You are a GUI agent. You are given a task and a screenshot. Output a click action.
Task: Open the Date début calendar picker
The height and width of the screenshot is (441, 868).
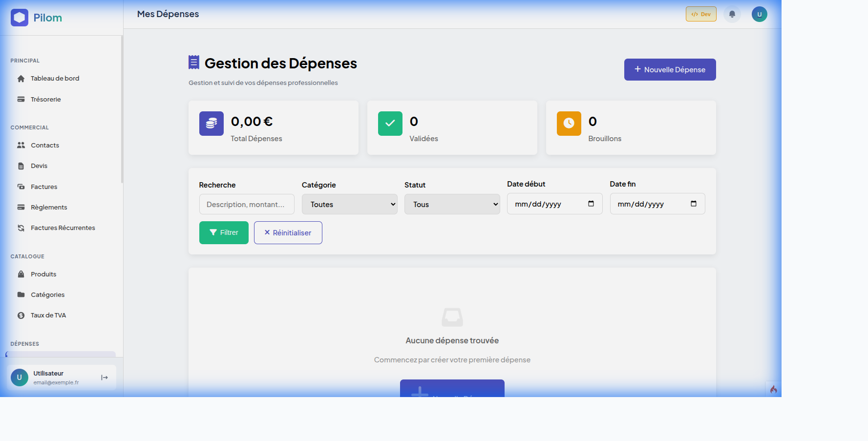click(x=591, y=204)
